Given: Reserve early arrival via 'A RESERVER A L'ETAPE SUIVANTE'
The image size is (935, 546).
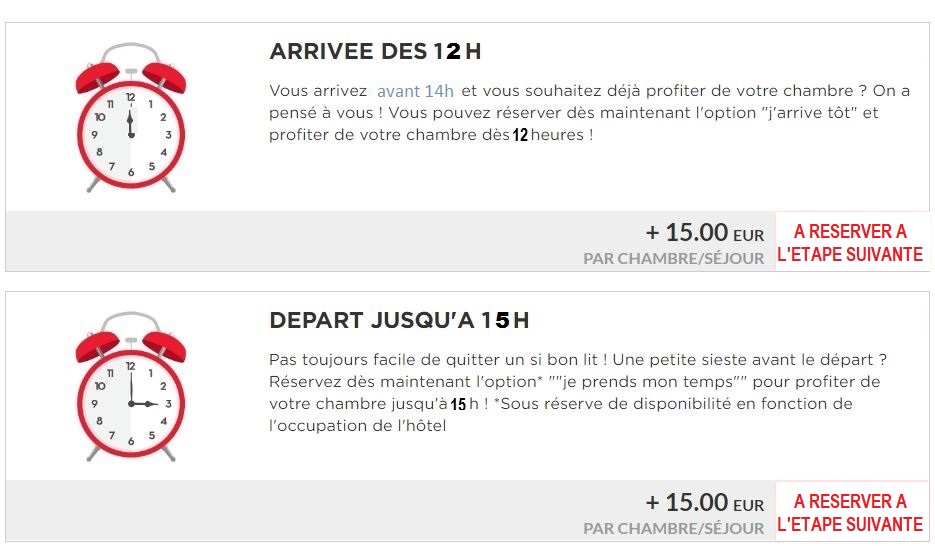Looking at the screenshot, I should tap(850, 242).
